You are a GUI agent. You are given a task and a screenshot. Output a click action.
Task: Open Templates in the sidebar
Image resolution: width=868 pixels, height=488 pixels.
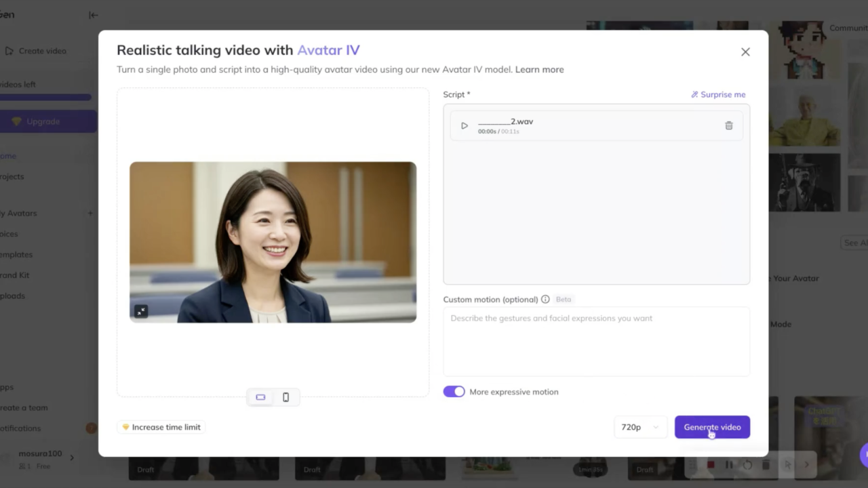point(16,254)
